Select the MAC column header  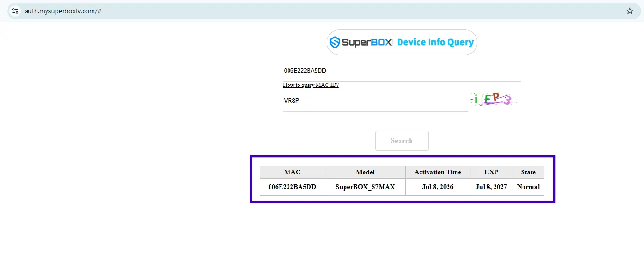[x=292, y=172]
